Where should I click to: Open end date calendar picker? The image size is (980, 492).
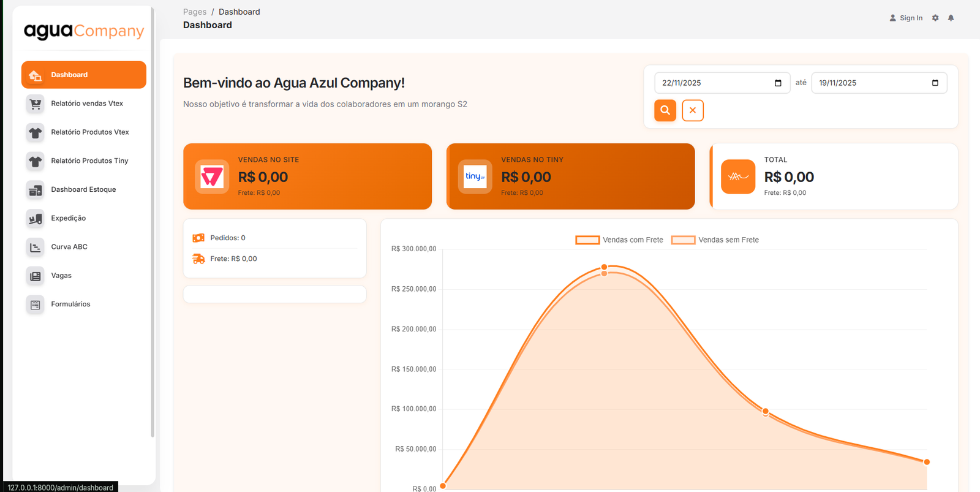click(935, 83)
